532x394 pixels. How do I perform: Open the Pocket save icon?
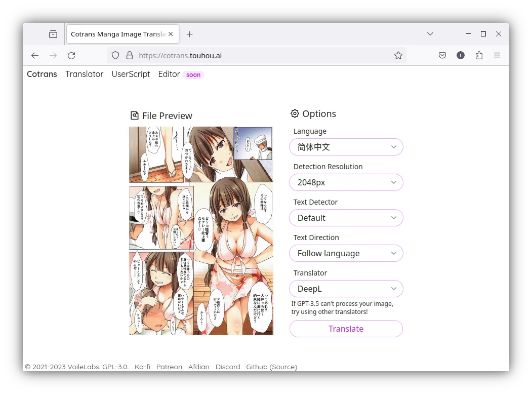[442, 56]
